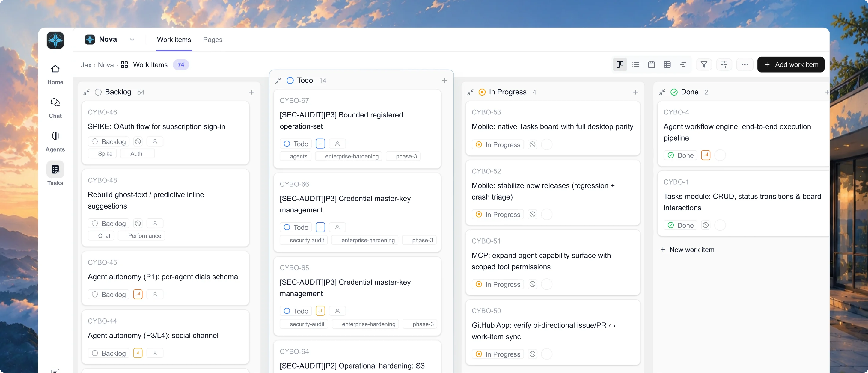Click the Auth label on CYBO-46
This screenshot has width=868, height=373.
(138, 154)
